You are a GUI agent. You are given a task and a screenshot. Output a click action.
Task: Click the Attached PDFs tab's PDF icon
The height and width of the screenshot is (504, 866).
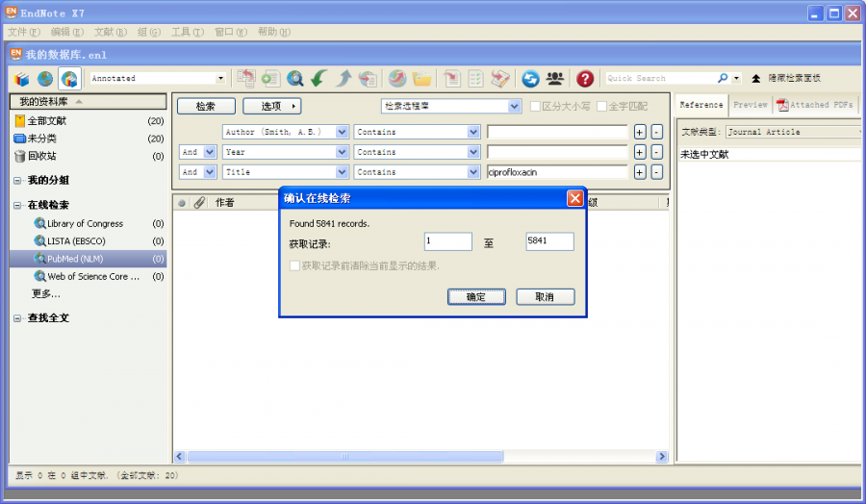[782, 105]
